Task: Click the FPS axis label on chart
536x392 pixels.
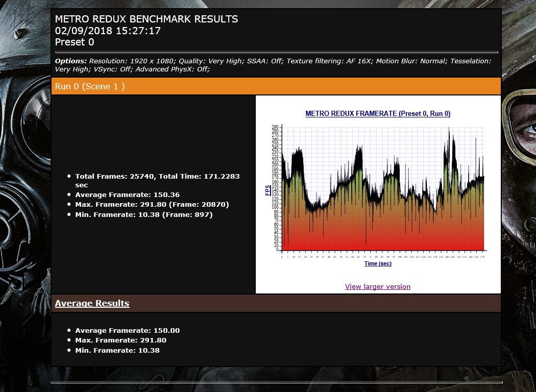Action: pyautogui.click(x=268, y=190)
